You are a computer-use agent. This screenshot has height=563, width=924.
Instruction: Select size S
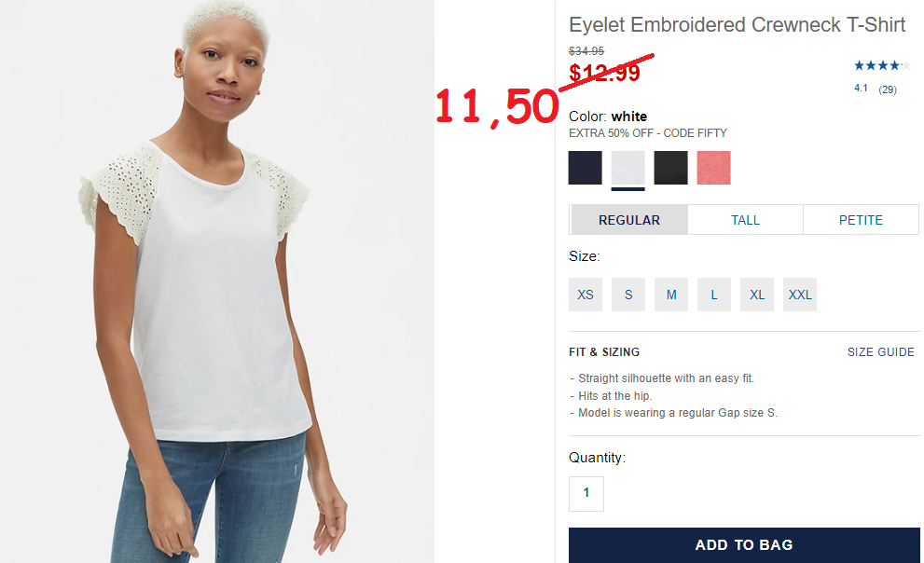[x=628, y=295]
